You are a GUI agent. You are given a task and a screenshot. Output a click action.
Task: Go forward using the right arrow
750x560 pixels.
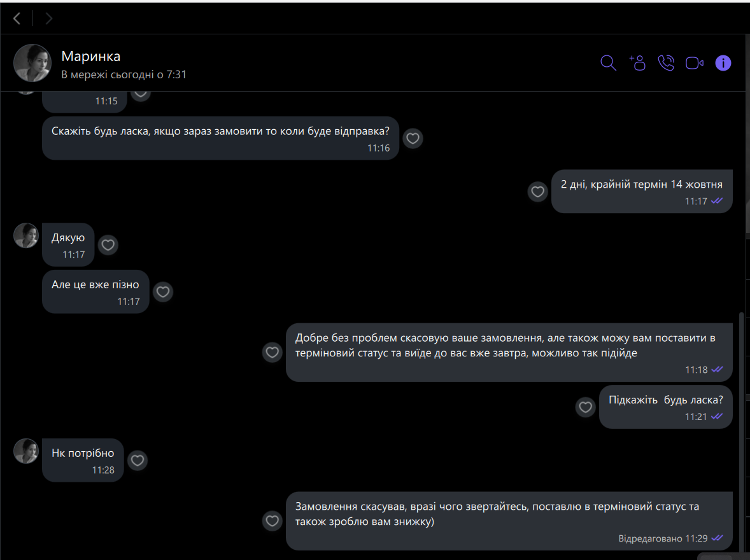tap(48, 18)
